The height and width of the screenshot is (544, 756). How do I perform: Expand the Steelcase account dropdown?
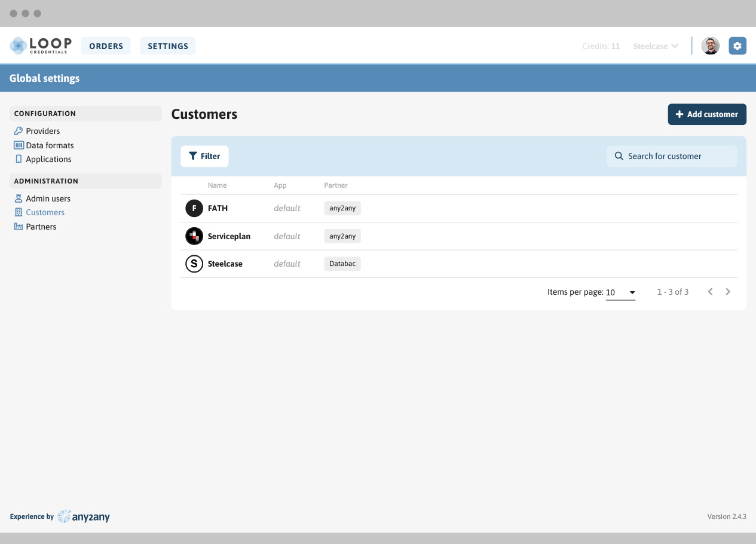pos(656,46)
